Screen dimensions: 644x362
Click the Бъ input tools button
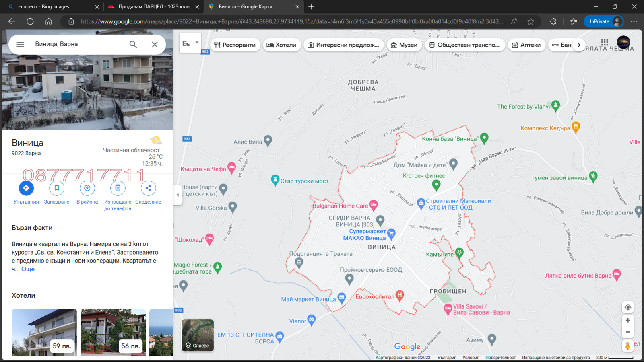[186, 43]
